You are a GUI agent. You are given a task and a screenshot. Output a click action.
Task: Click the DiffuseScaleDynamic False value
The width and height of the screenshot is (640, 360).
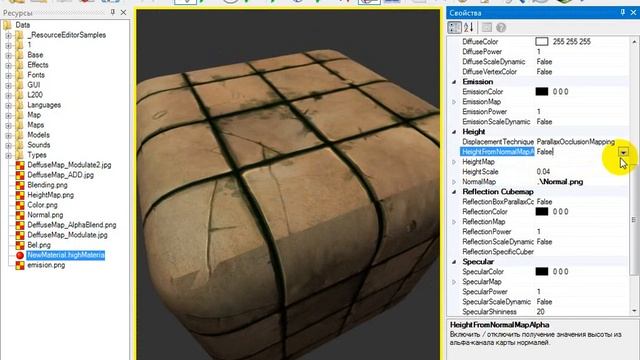point(544,62)
